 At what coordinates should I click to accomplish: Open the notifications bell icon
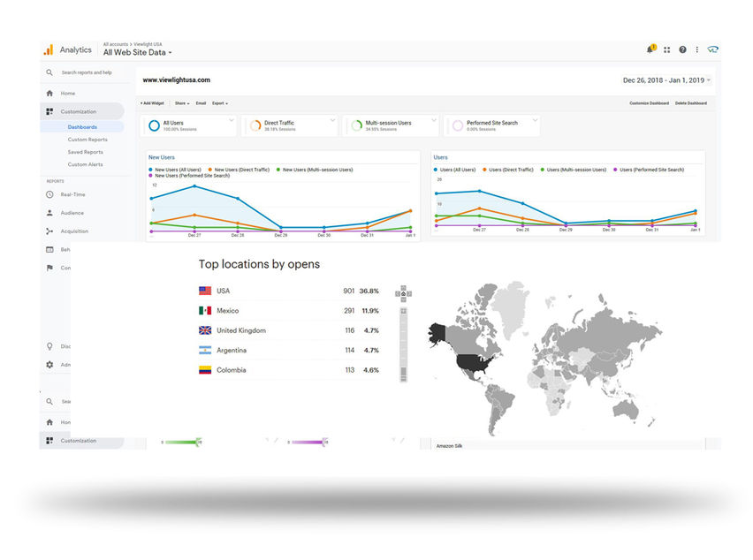pos(650,49)
